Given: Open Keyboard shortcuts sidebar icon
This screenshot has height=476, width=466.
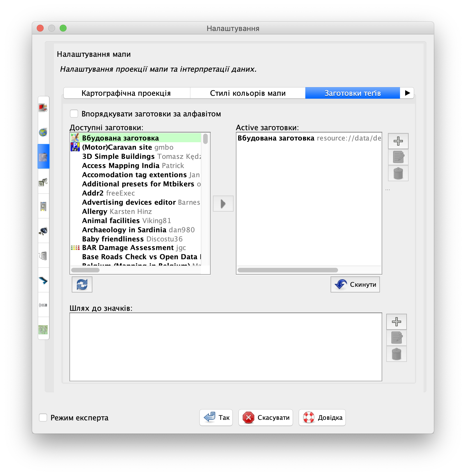Looking at the screenshot, I should tap(43, 255).
